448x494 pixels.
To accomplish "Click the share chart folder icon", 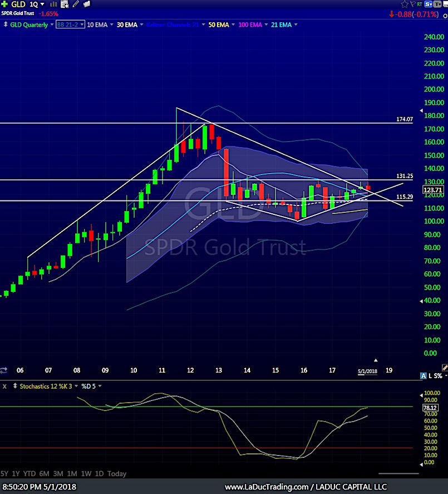I will 87,4.
